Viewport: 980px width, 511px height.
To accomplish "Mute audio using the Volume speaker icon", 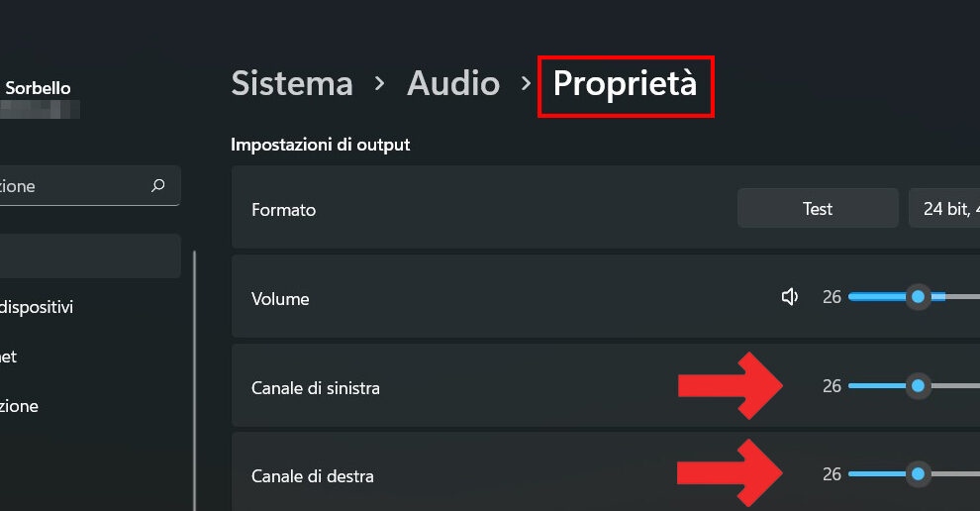I will 790,297.
